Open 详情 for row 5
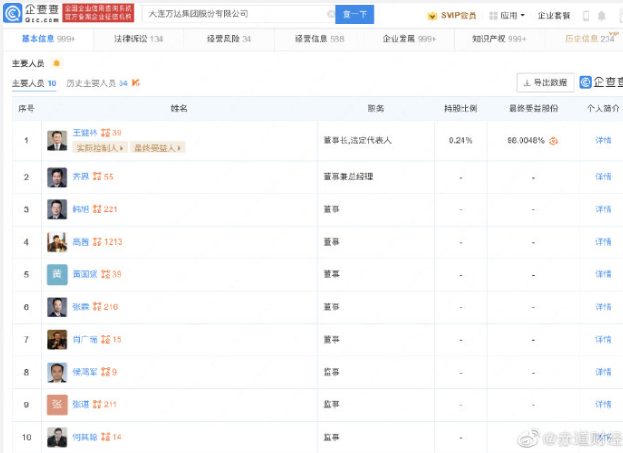Screen dimensions: 623x453 coord(603,274)
